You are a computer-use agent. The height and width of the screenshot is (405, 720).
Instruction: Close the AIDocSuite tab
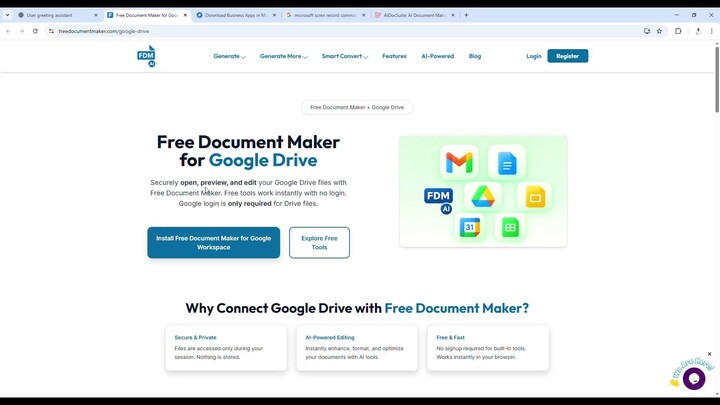453,15
